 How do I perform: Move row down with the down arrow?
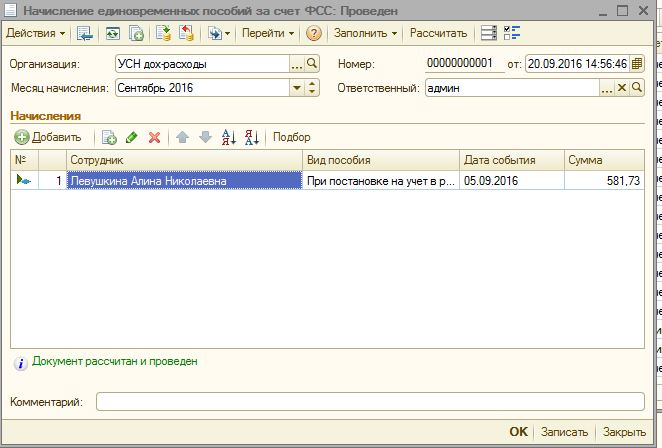tap(204, 137)
